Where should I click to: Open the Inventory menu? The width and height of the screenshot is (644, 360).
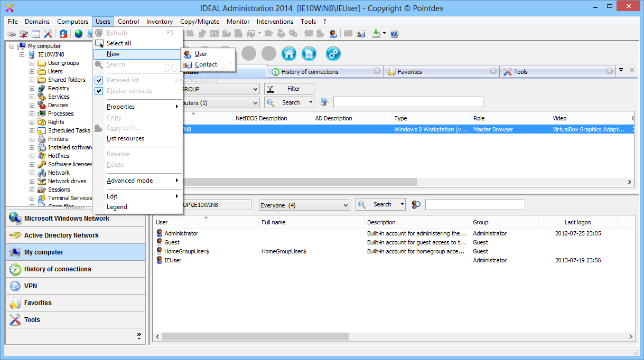[160, 22]
